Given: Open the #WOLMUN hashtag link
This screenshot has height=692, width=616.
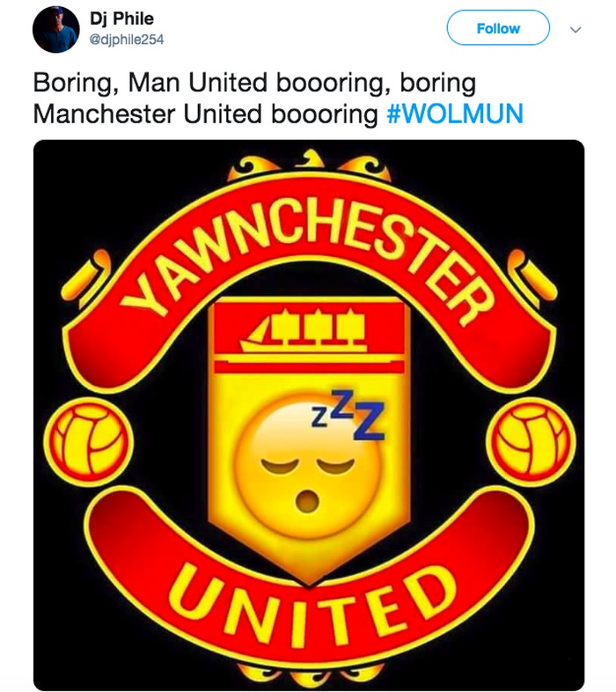Looking at the screenshot, I should click(454, 114).
